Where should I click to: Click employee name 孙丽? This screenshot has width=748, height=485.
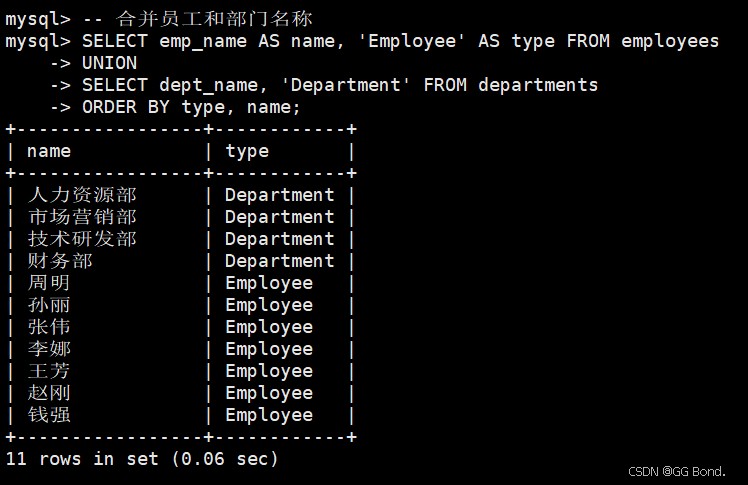49,305
